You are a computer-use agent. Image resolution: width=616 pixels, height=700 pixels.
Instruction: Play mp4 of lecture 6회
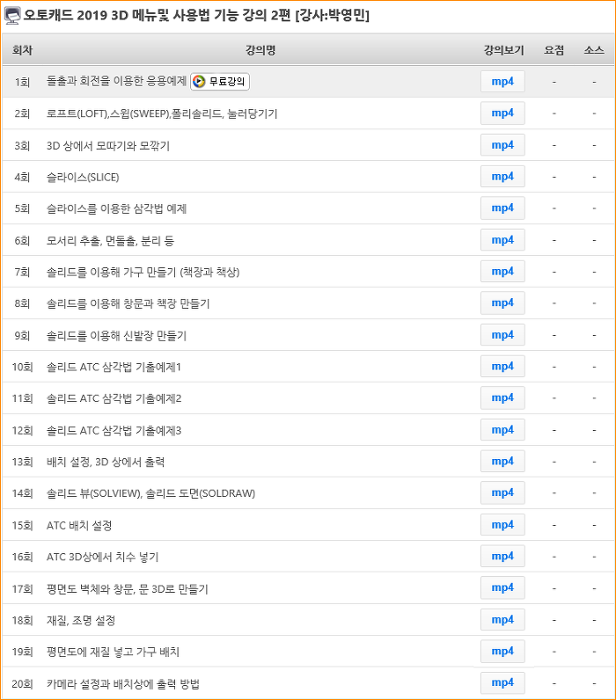(502, 240)
